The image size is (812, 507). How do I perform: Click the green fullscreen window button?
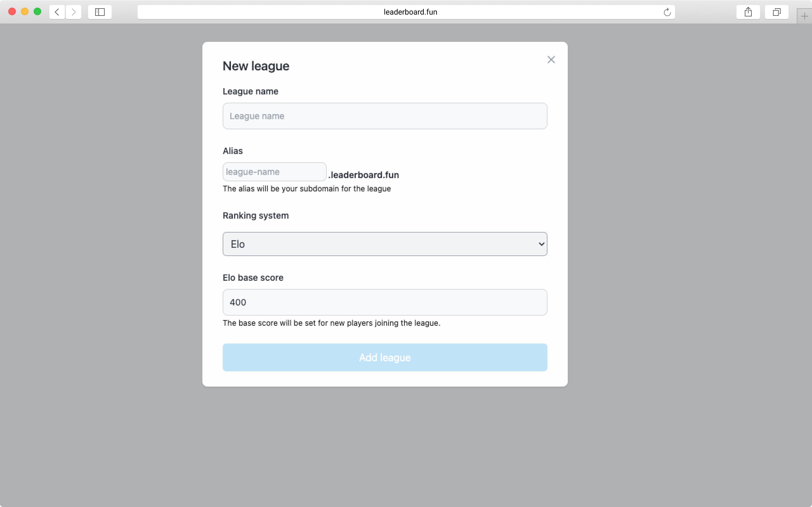(x=37, y=12)
